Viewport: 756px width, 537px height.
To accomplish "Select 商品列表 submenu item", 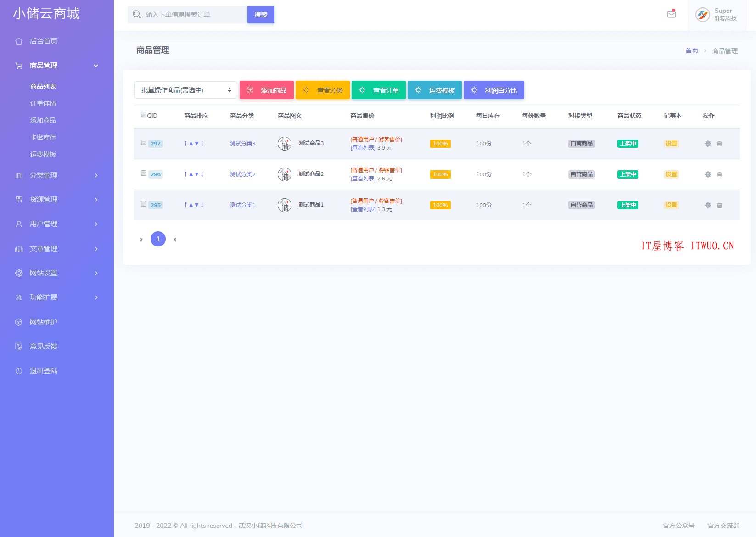I will click(43, 86).
